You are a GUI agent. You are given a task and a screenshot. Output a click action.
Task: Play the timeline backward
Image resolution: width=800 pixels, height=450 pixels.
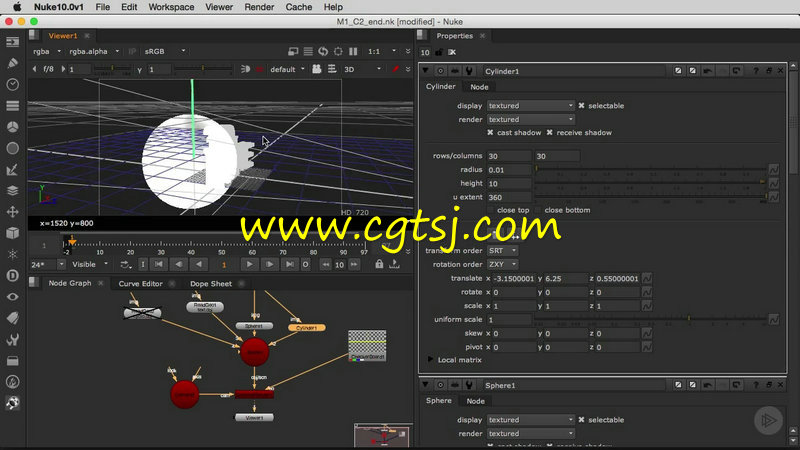[199, 264]
